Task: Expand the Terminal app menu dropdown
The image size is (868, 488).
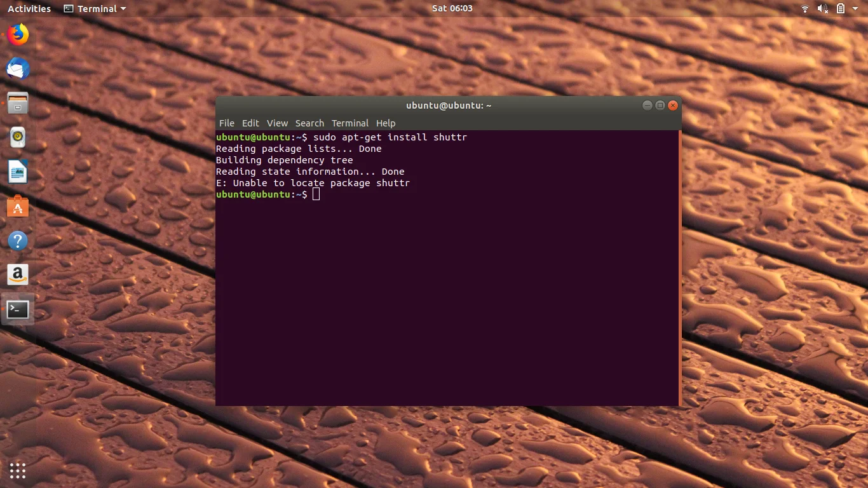Action: (95, 9)
